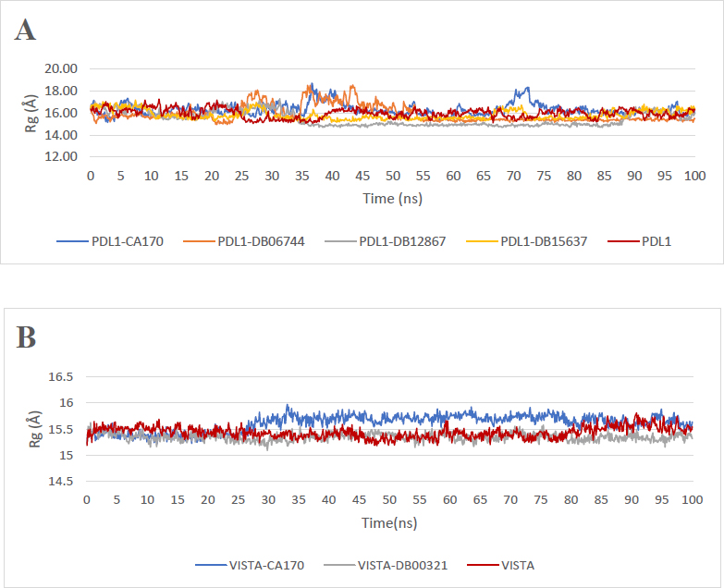The width and height of the screenshot is (724, 588).
Task: Click the Rg (Å) y-axis title in chart A
Action: point(31,113)
